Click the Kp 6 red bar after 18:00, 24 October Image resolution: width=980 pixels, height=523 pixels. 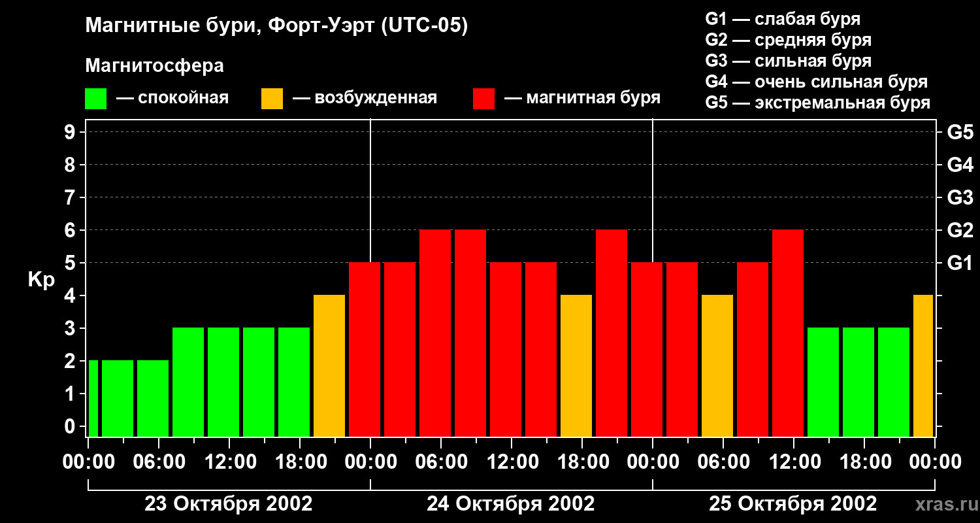(x=612, y=333)
